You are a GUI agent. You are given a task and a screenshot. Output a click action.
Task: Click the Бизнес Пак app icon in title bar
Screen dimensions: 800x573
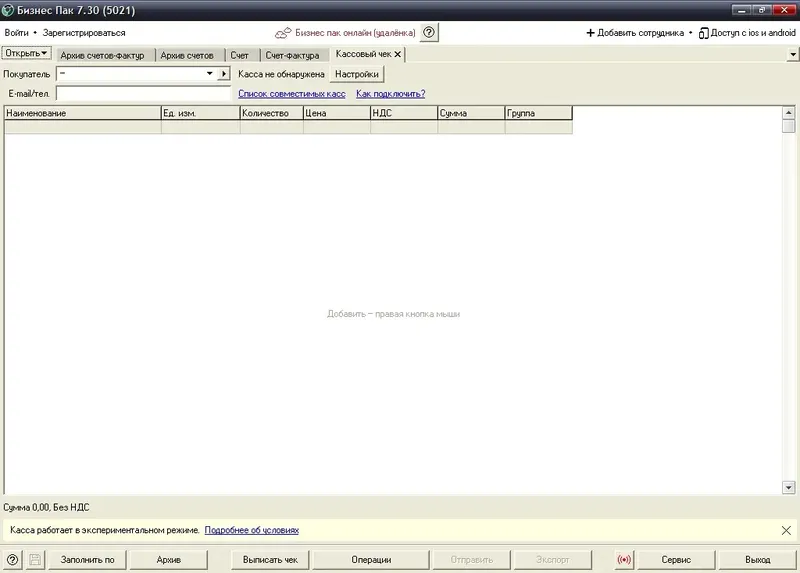(x=8, y=10)
